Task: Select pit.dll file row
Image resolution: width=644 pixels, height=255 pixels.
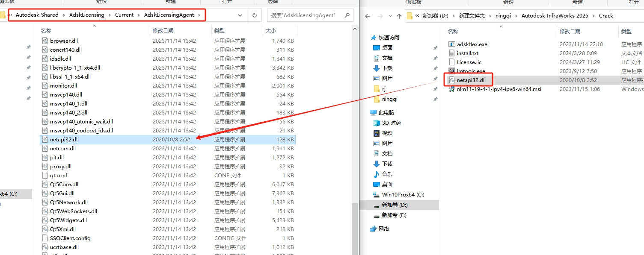Action: [168, 157]
